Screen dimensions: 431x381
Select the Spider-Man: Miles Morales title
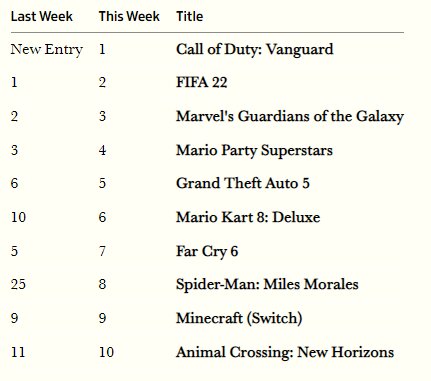[267, 284]
